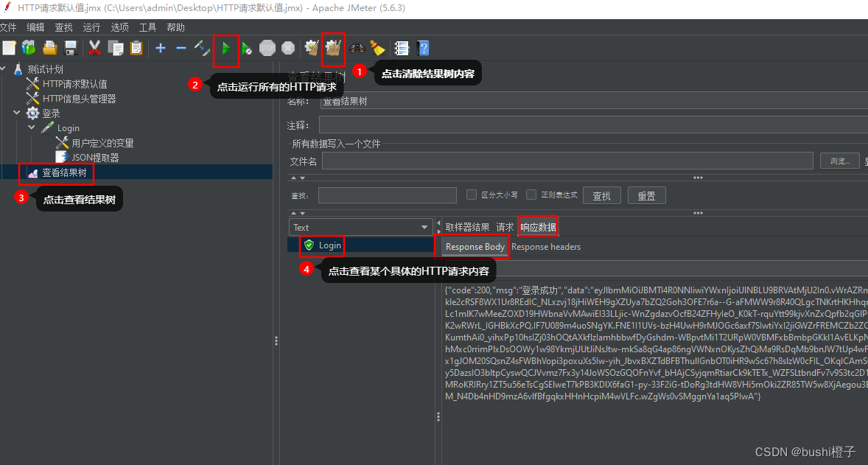Open Search with binoculars icon
The height and width of the screenshot is (465, 868).
coord(357,48)
